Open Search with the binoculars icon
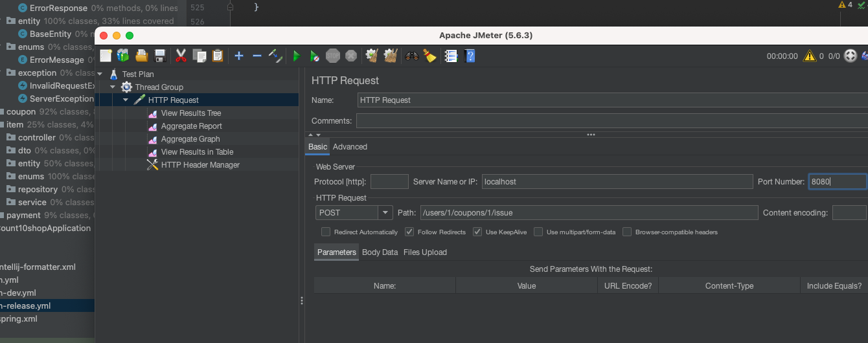The image size is (868, 343). tap(411, 56)
